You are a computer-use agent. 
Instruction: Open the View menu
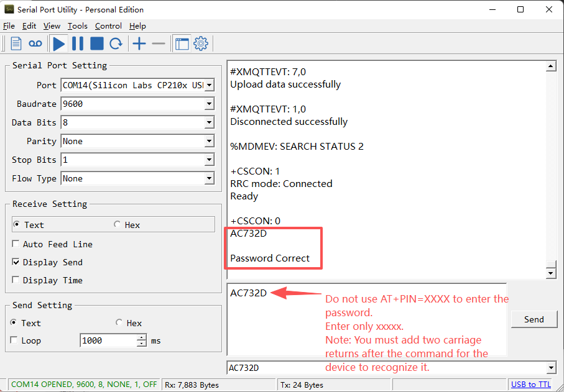[52, 26]
